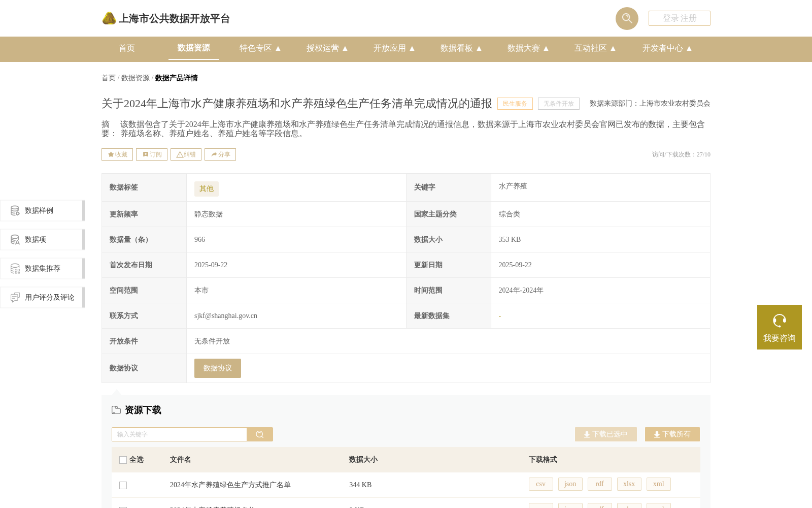Click email sjkf@shanghai.gov.cn
The width and height of the screenshot is (812, 508).
(226, 316)
